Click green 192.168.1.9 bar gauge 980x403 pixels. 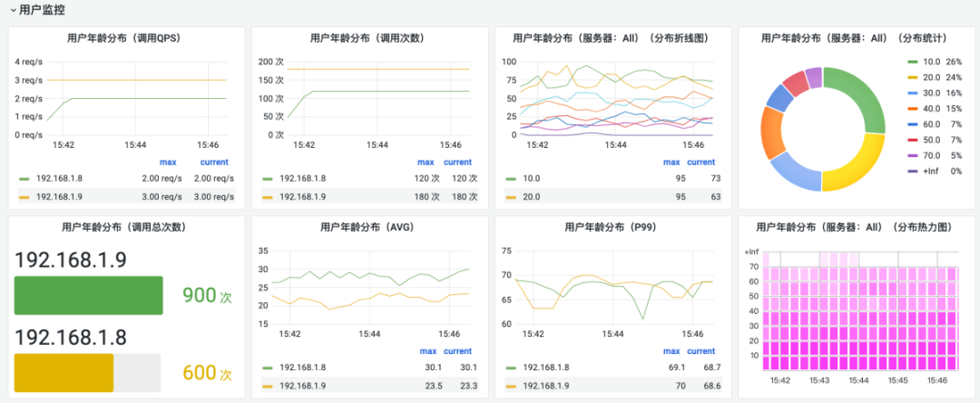[x=88, y=296]
